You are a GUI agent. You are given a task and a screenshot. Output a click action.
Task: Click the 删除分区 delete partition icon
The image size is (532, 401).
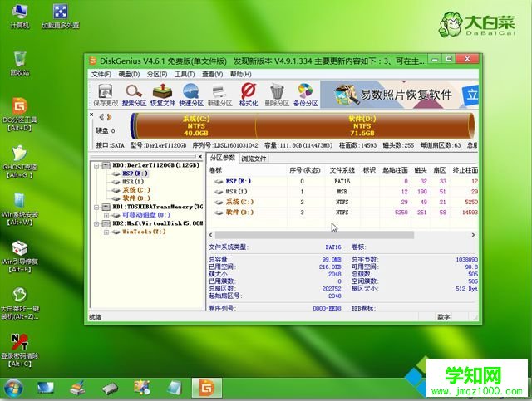pos(277,95)
